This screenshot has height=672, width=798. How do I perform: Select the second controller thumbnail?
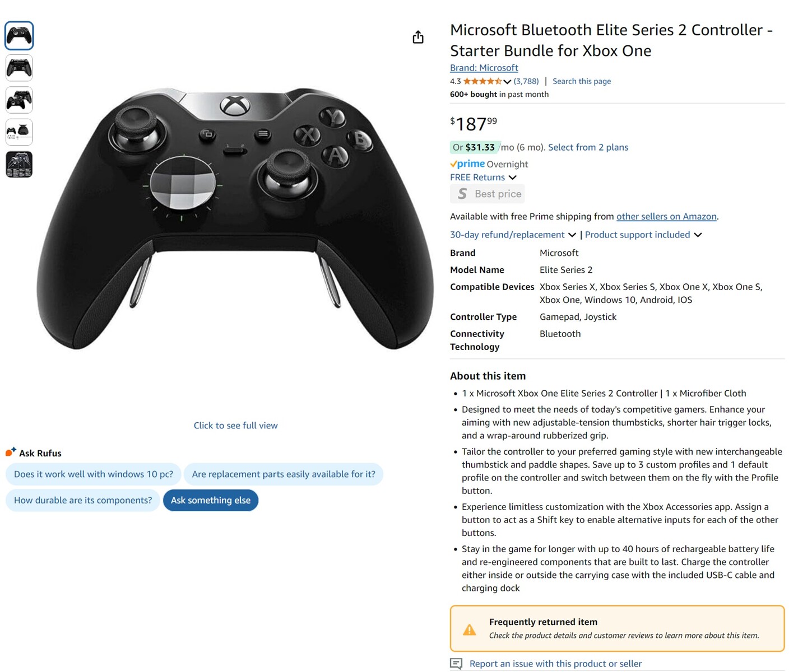(19, 68)
